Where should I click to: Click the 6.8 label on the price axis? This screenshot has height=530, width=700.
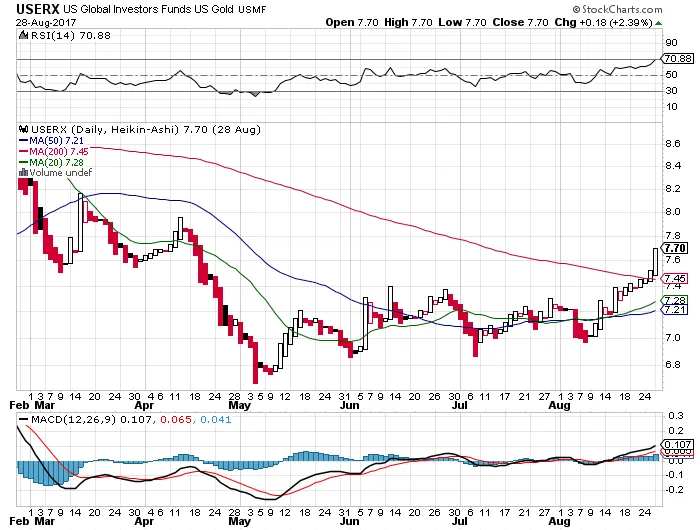pos(673,364)
